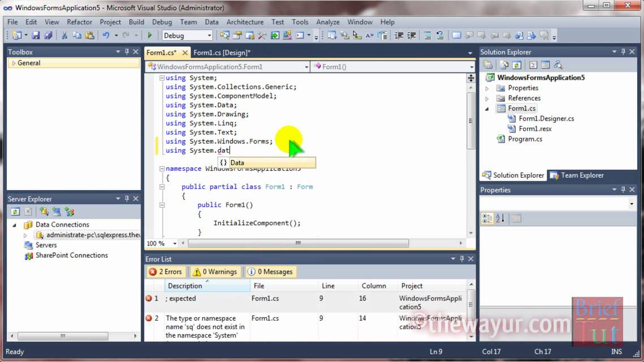Expand the General group in Toolbox
The width and height of the screenshot is (644, 362).
pyautogui.click(x=14, y=63)
